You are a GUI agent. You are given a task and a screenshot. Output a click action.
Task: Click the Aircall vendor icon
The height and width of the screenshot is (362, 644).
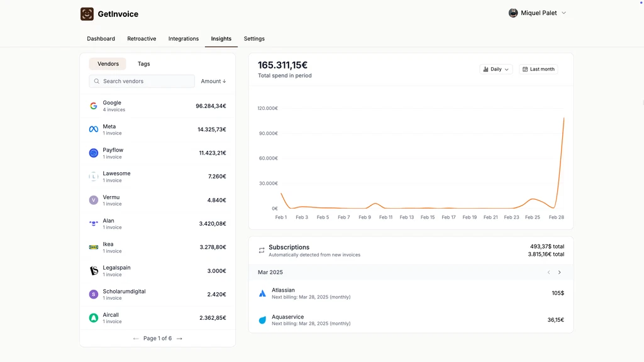(94, 318)
